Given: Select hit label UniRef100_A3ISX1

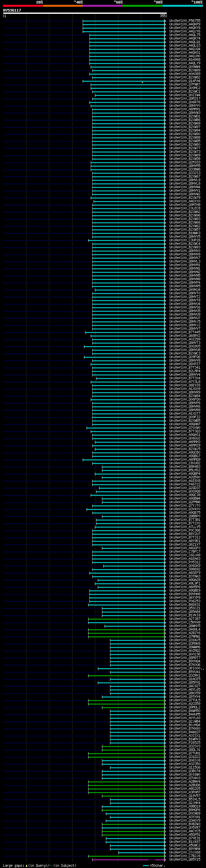Looking at the screenshot, I should [x=185, y=735].
